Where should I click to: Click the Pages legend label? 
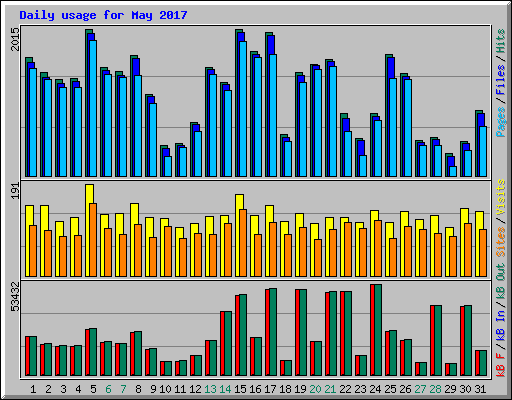(500, 122)
